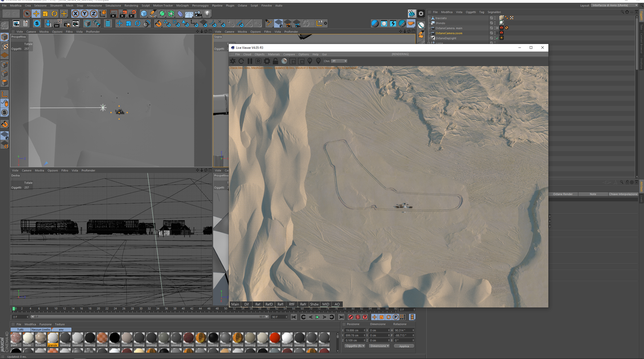Open the MoGraph menu
The height and width of the screenshot is (359, 644).
182,6
